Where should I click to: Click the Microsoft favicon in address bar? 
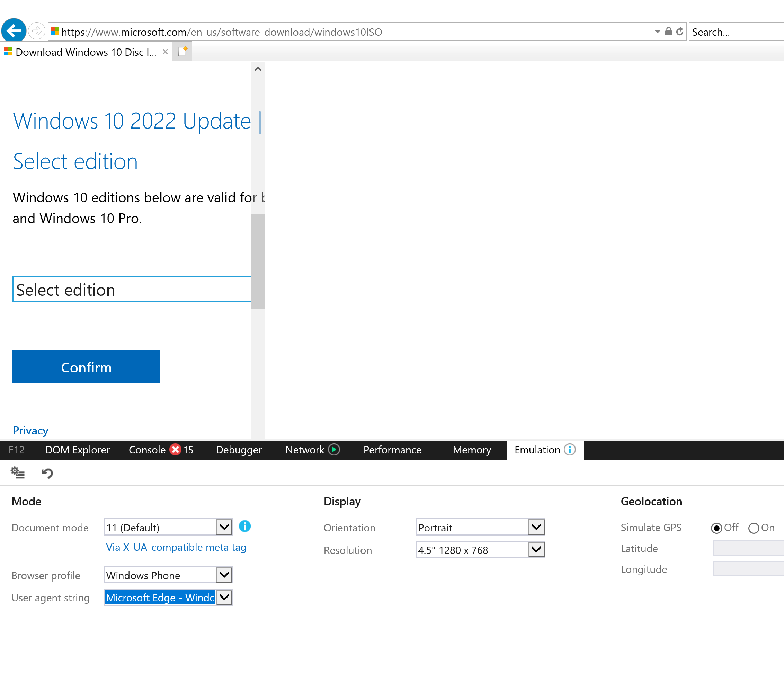point(55,31)
